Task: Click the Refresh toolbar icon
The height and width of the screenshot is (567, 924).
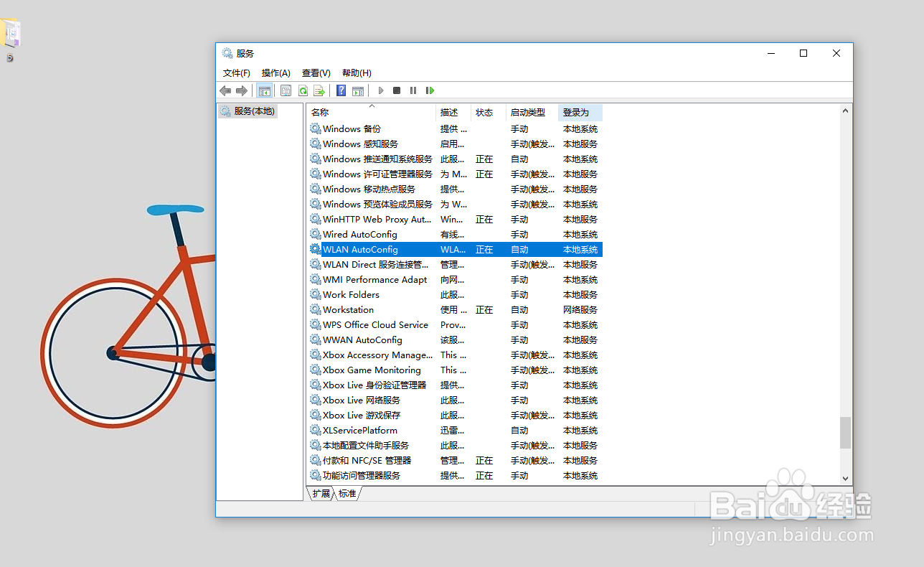Action: pos(303,90)
